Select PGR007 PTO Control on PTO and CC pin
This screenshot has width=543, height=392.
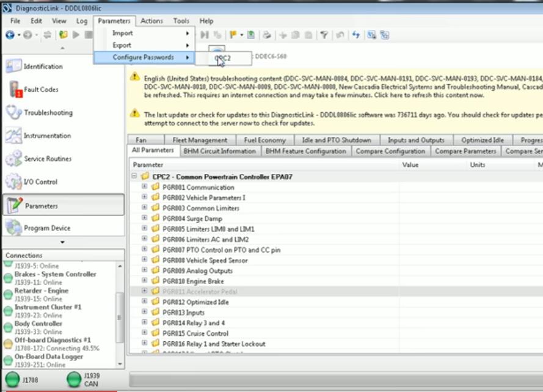222,250
